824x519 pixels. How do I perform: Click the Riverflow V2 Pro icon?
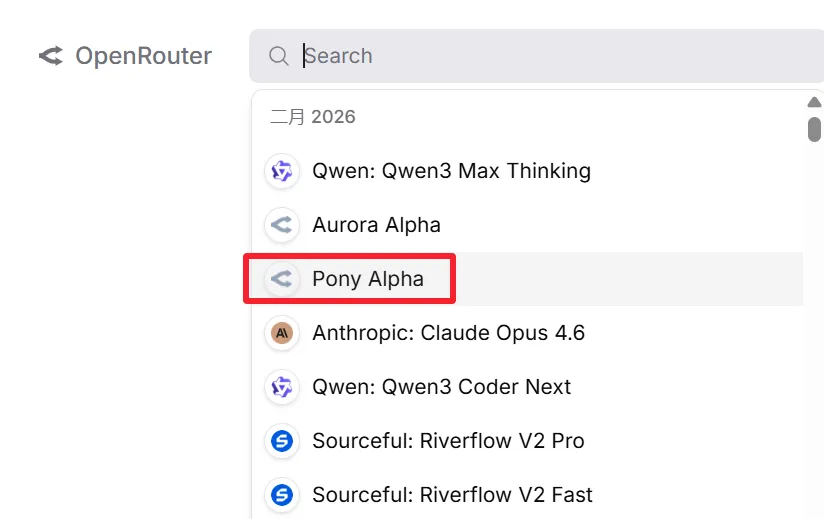(x=282, y=441)
